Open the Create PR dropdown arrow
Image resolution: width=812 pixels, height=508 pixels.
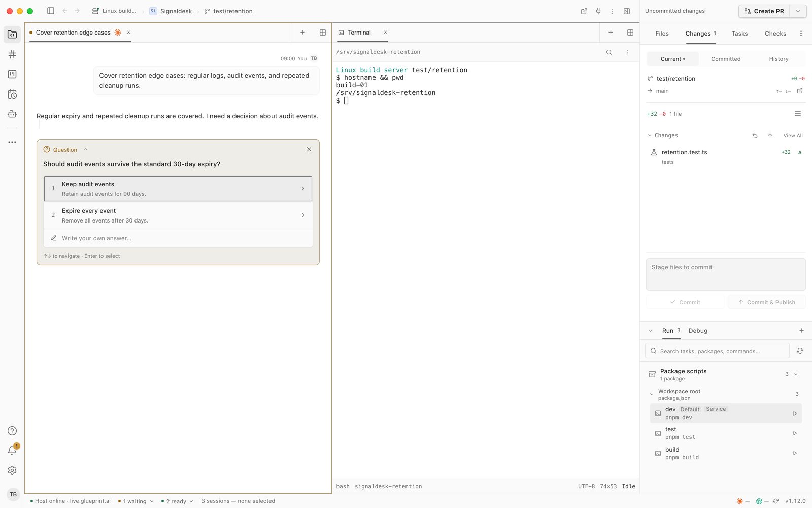[x=798, y=11]
